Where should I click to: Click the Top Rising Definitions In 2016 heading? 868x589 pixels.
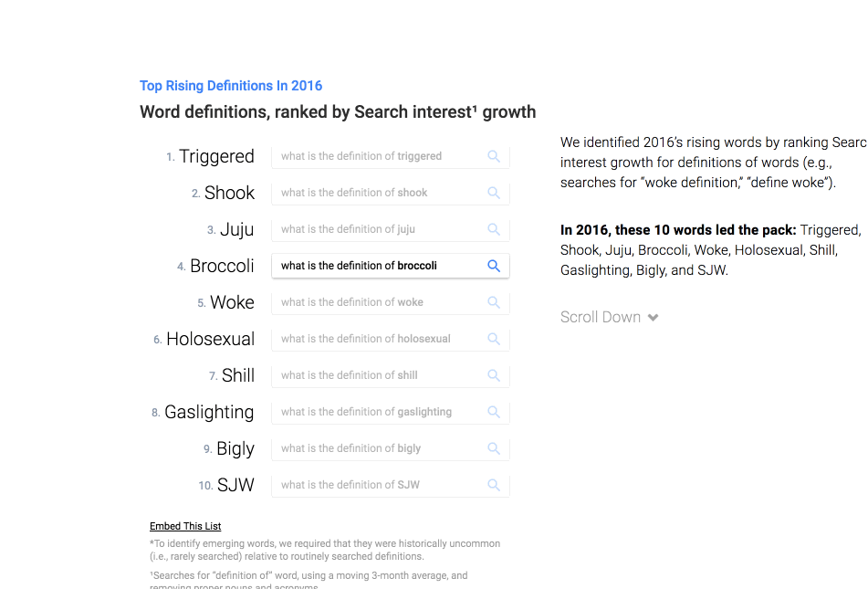point(231,86)
